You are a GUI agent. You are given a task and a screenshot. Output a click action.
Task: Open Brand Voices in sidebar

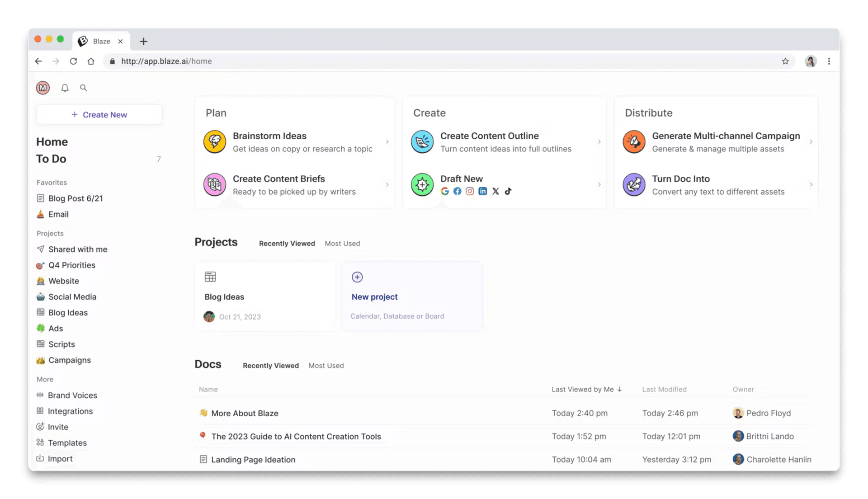(67, 395)
